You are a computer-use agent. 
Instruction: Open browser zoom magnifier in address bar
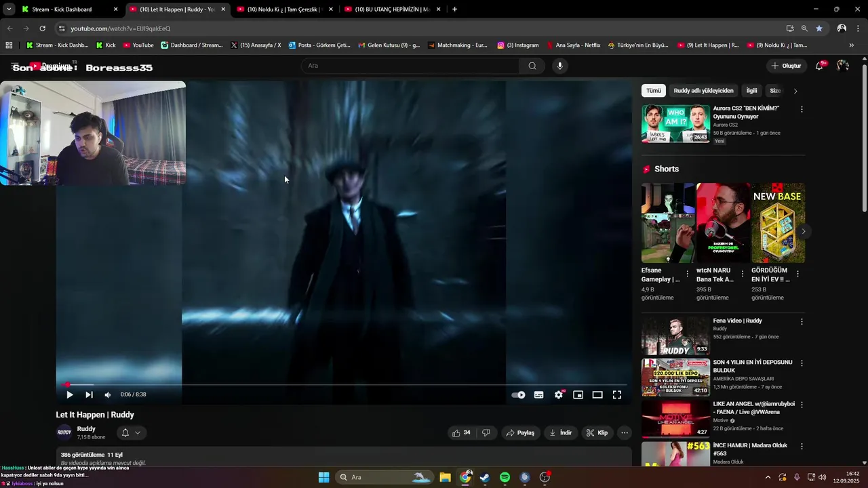(x=804, y=28)
